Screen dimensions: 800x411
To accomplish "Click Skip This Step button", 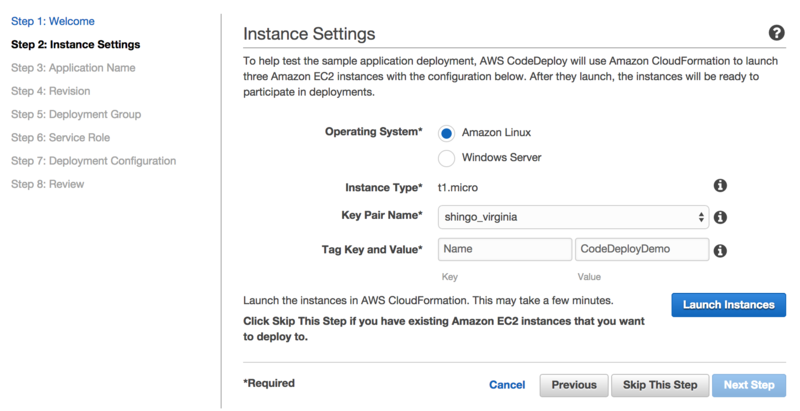I will point(660,385).
